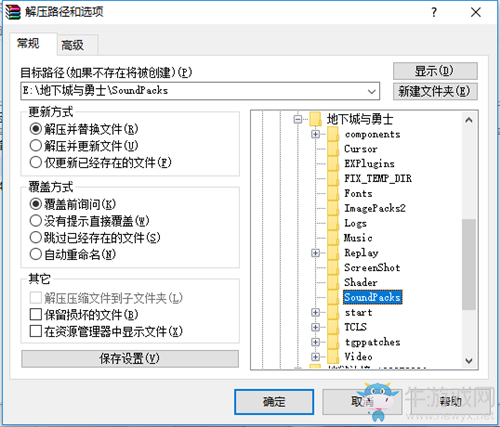The width and height of the screenshot is (500, 427).
Task: Select the Music folder icon
Action: 333,238
